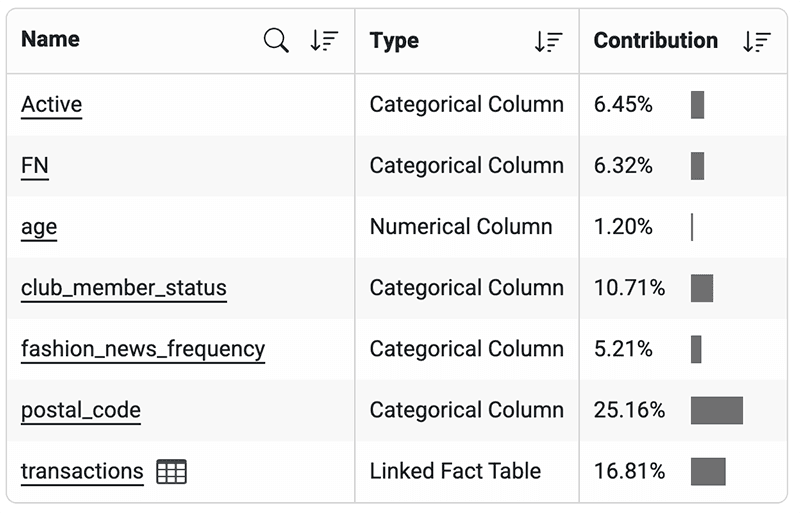Click the Linked Fact Table type cell

coord(455,472)
